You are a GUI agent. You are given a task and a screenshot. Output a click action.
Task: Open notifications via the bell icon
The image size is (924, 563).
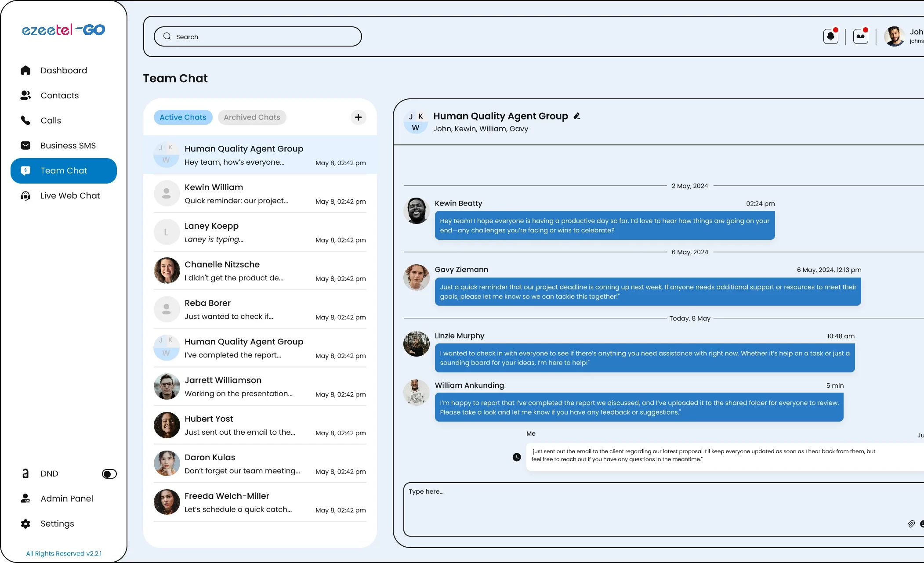[830, 36]
